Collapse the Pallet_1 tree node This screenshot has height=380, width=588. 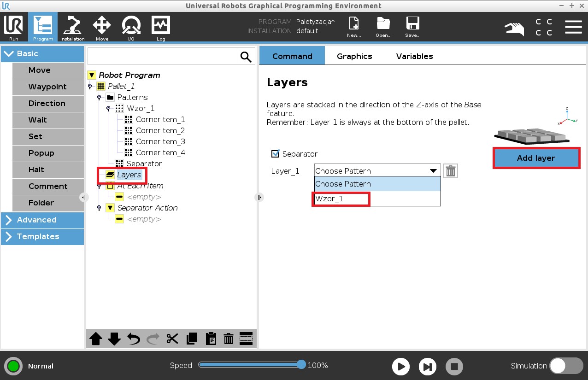[x=90, y=86]
